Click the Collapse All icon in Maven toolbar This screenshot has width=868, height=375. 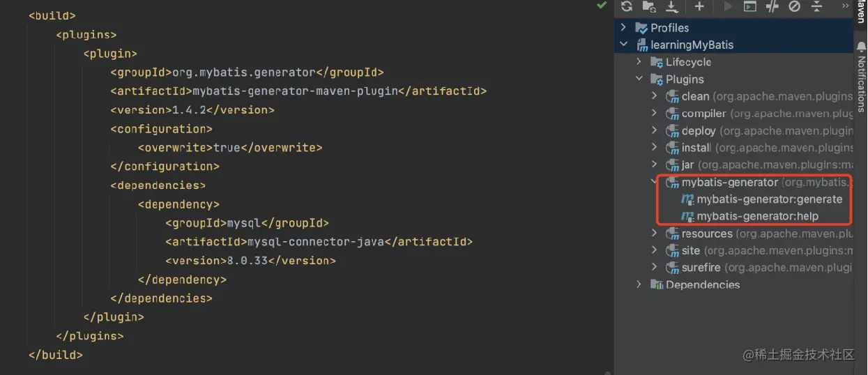click(x=816, y=6)
